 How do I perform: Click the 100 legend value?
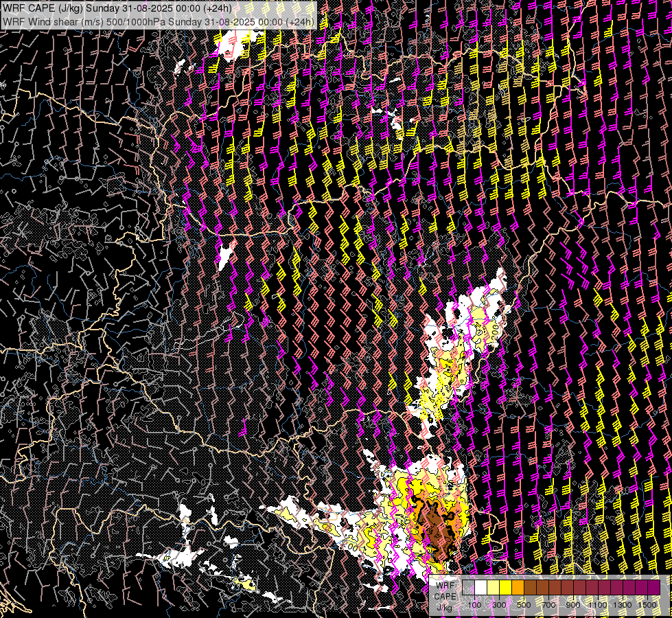[x=474, y=605]
